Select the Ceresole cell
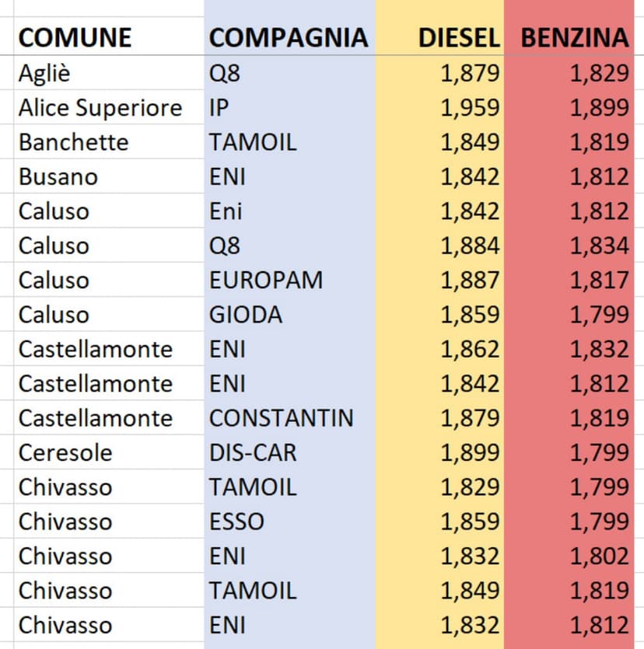Image resolution: width=644 pixels, height=649 pixels. pos(65,452)
